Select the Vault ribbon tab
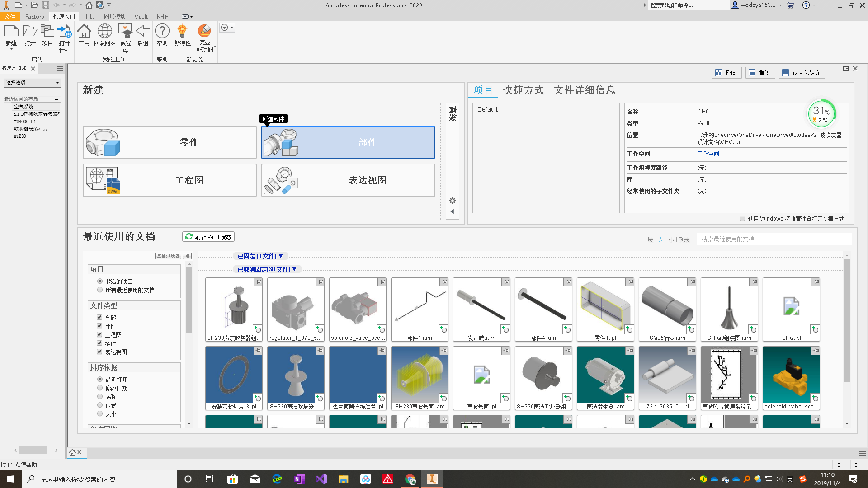868x488 pixels. 141,16
